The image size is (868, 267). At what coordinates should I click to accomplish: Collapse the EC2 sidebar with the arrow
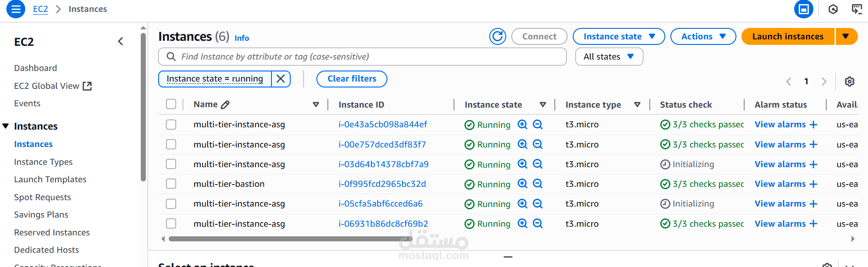click(121, 42)
